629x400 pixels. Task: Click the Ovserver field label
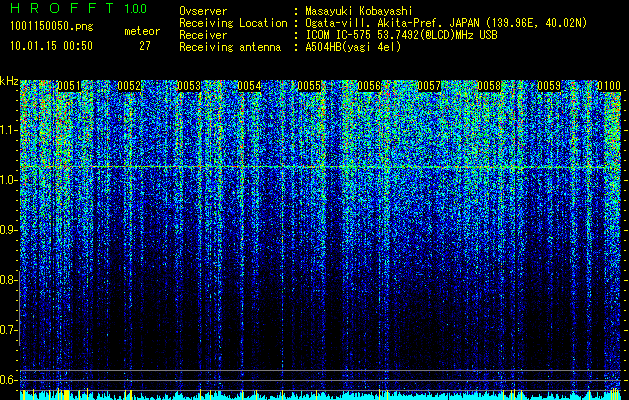[203, 11]
